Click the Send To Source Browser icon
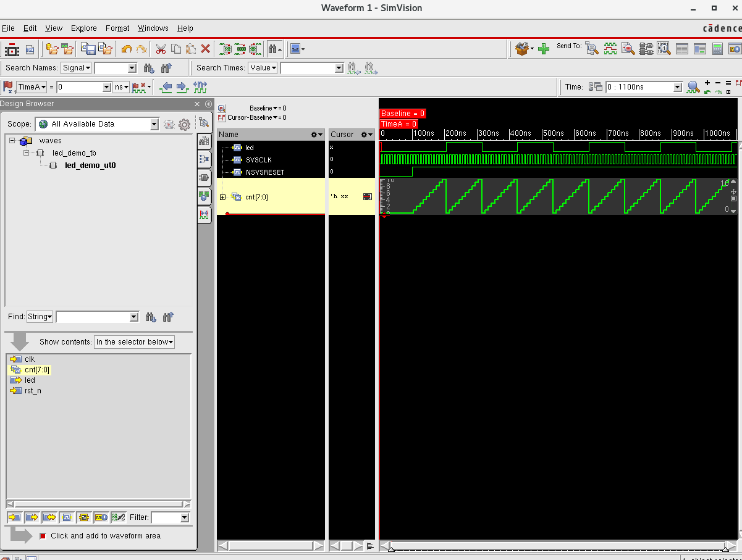 (627, 49)
